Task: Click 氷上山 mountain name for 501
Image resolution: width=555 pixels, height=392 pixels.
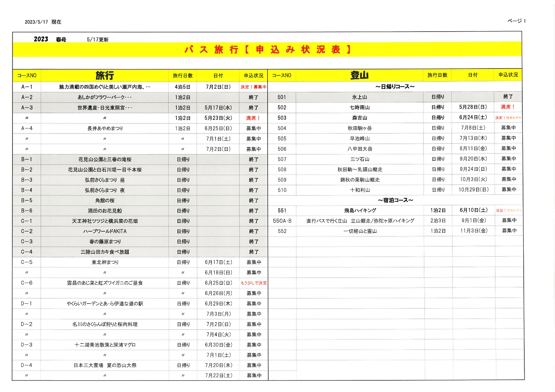Action: [x=359, y=97]
